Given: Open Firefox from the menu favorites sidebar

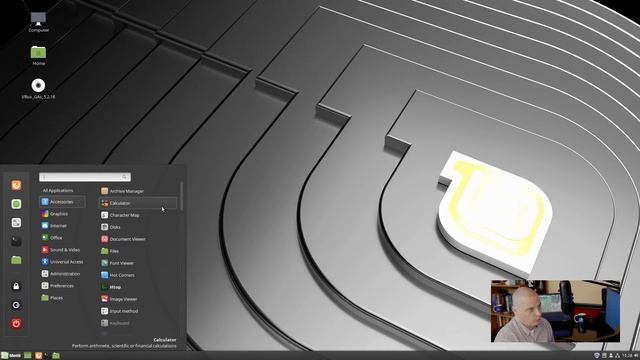Looking at the screenshot, I should 16,185.
